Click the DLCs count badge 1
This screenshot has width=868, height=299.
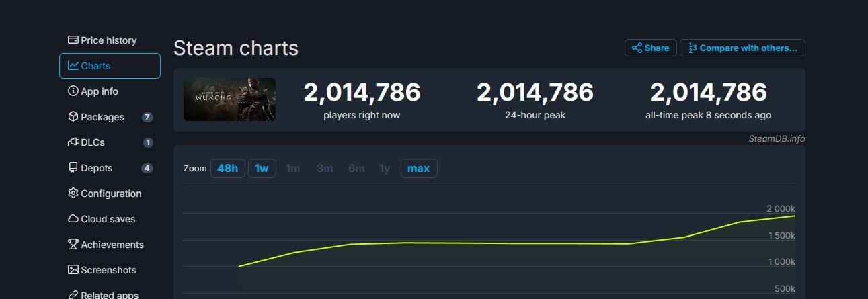(x=148, y=142)
